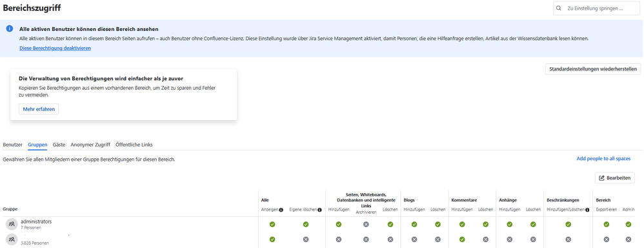Screen dimensions: 644x248
Task: Click administrators' Archivieren cross icon
Action: [366, 224]
